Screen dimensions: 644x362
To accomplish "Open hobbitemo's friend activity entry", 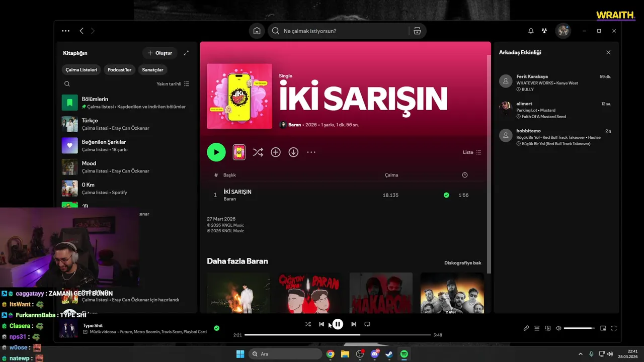I will click(555, 137).
